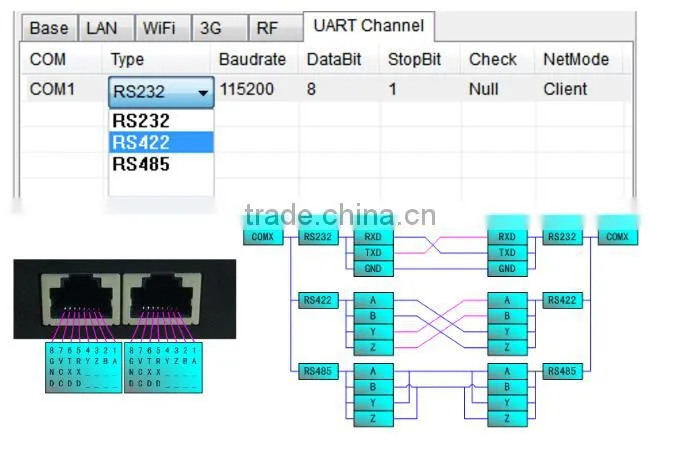Choose RS232 from the dropdown list
Screen dimensions: 680x449
[161, 121]
